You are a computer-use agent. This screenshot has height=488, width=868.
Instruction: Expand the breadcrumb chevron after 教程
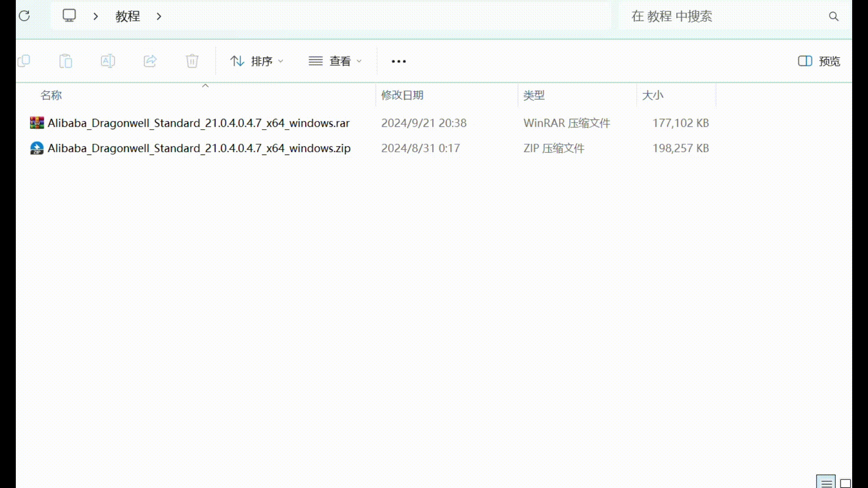[x=159, y=16]
